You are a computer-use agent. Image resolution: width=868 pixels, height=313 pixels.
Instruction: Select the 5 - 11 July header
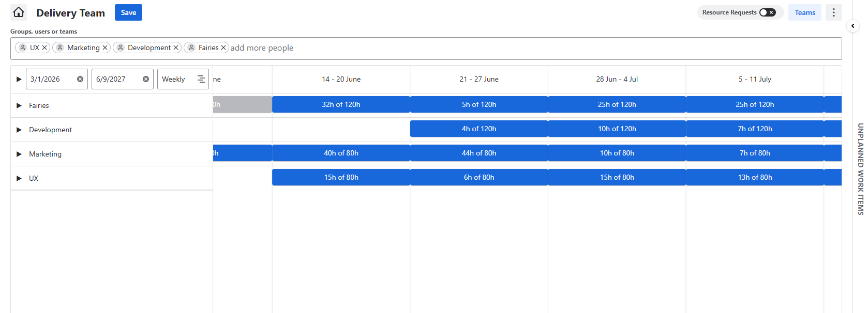click(755, 79)
